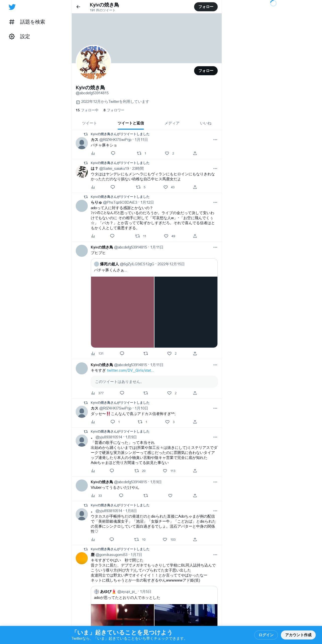Like the Vtuberってうるさいだけやん tweet
322x644 pixels.
pos(170,496)
